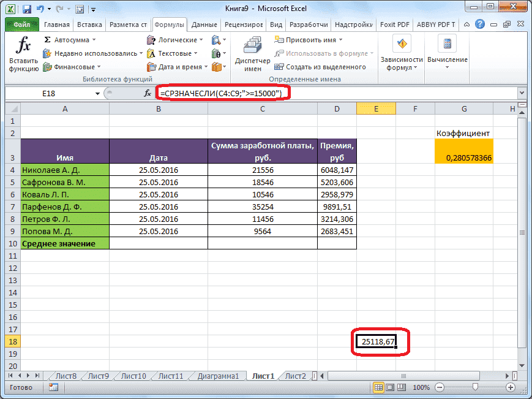Click the Zoom In plus control
Viewport: 532px width, 399px height.
coord(511,387)
